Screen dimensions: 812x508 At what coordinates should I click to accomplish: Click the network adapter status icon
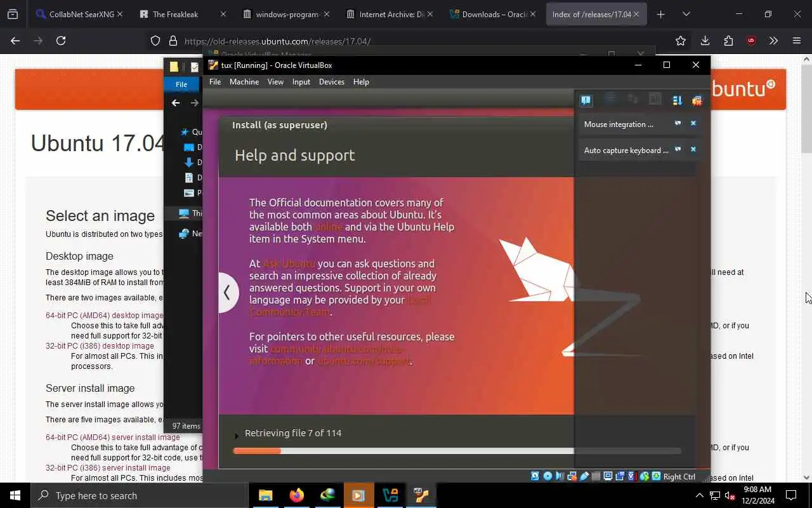(x=572, y=476)
